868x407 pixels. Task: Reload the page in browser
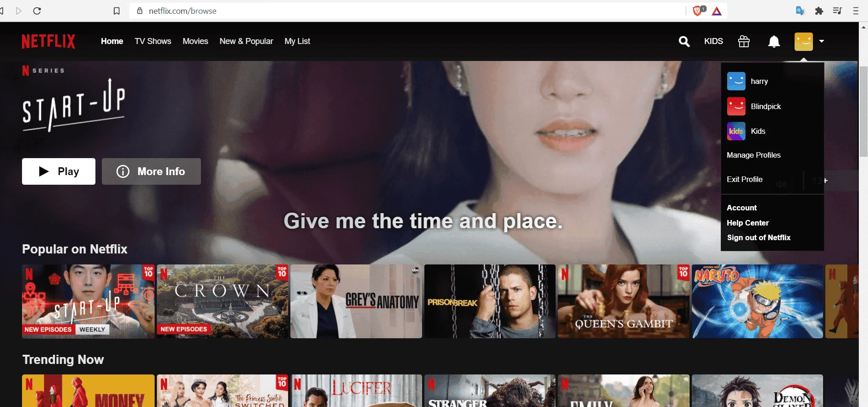coord(37,11)
